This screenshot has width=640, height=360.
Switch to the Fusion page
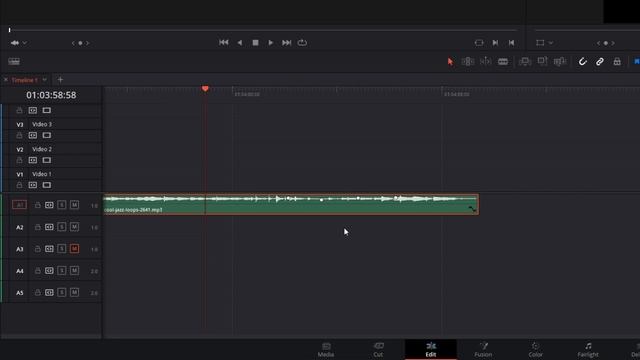[483, 350]
